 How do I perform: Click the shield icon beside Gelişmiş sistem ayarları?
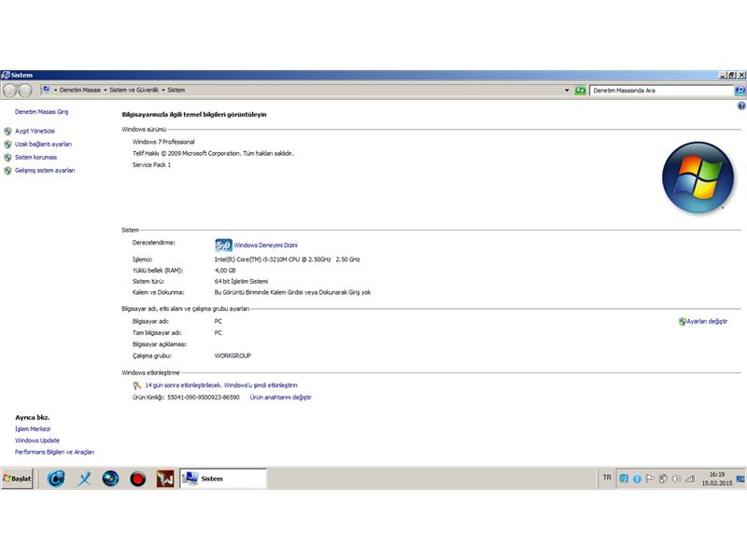tap(7, 171)
